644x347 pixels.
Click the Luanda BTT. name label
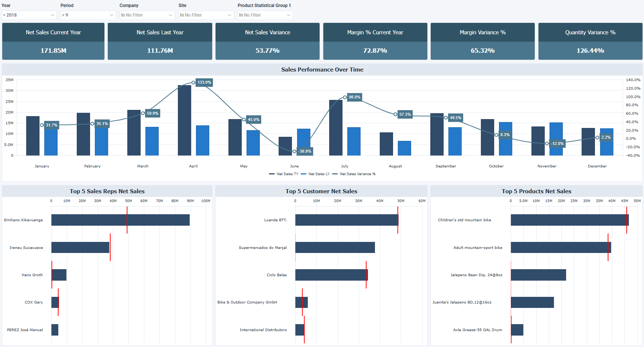click(275, 220)
